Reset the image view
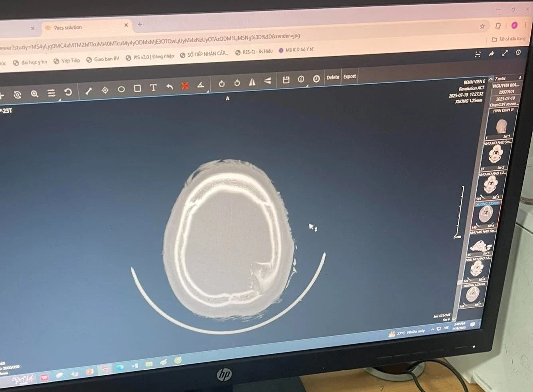This screenshot has width=533, height=392. (68, 92)
